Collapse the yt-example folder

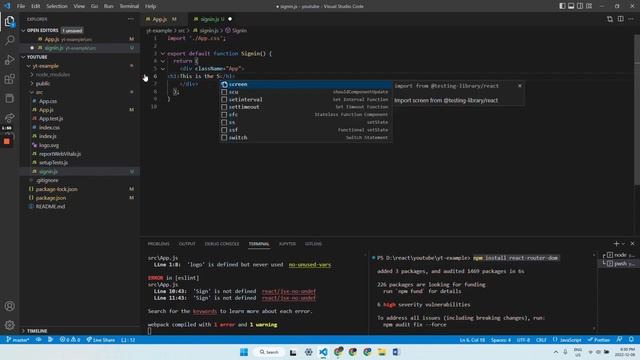29,66
